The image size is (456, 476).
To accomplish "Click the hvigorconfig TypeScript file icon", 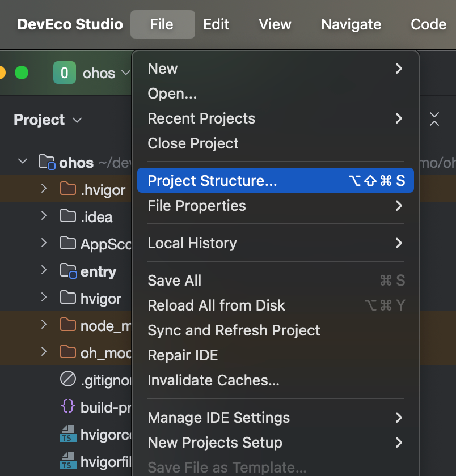I will click(x=68, y=435).
